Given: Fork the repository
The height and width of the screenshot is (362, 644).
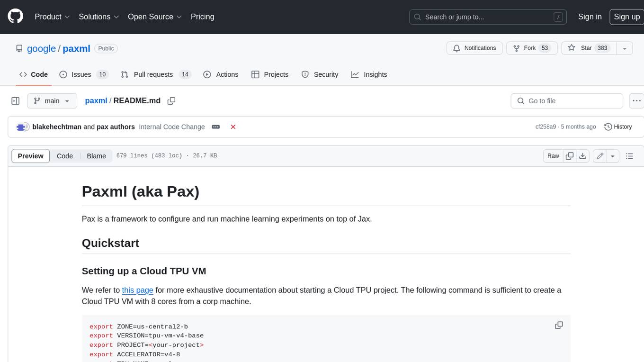Looking at the screenshot, I should pos(532,48).
